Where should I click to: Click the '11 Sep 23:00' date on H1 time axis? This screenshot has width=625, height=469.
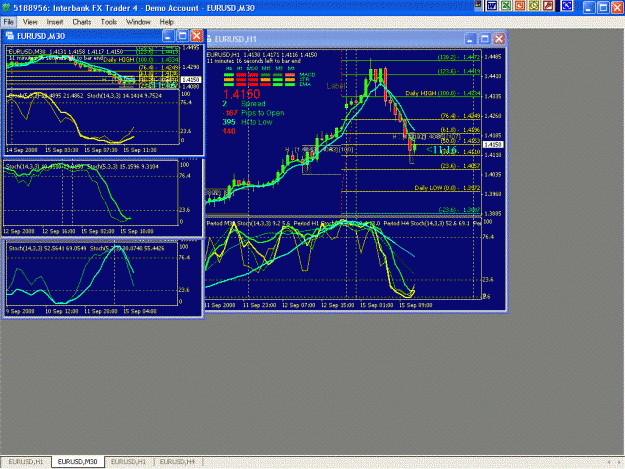pos(259,305)
